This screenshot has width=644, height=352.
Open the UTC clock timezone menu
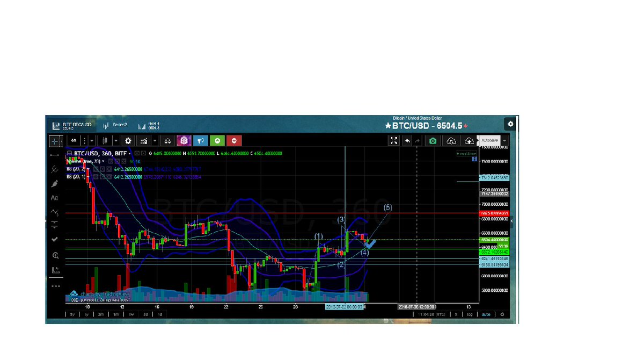pos(431,314)
